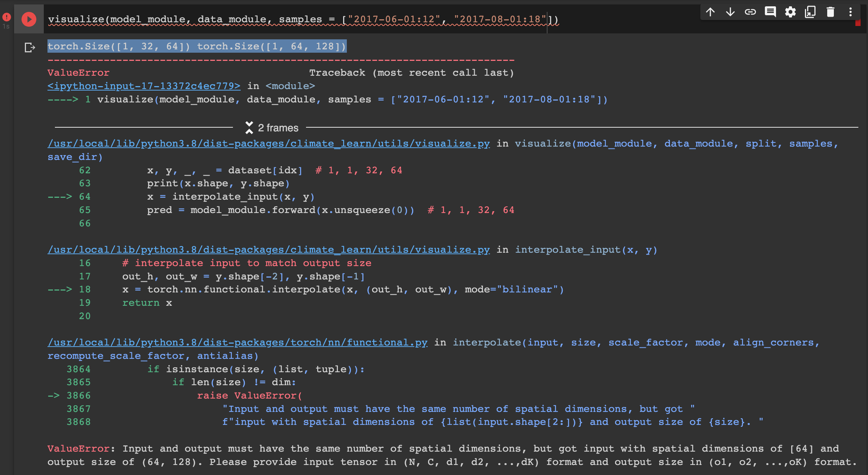Image resolution: width=868 pixels, height=475 pixels.
Task: Add a comment to the cell
Action: [x=770, y=12]
